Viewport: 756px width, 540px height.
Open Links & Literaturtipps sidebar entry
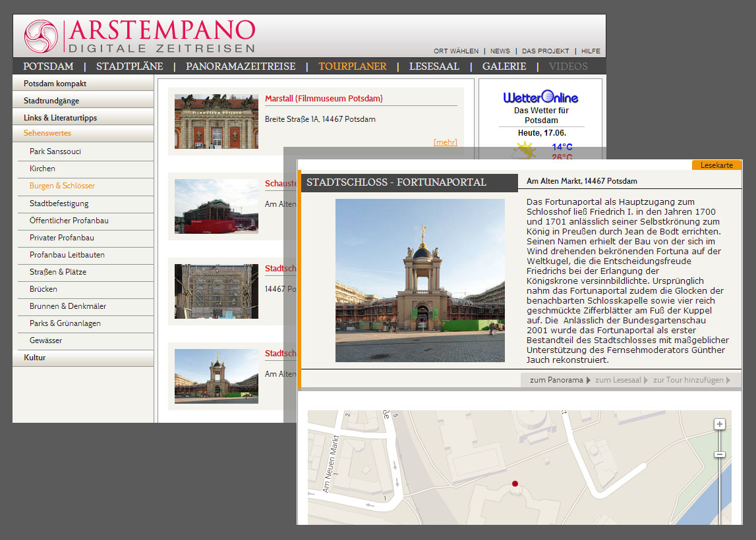(83, 117)
